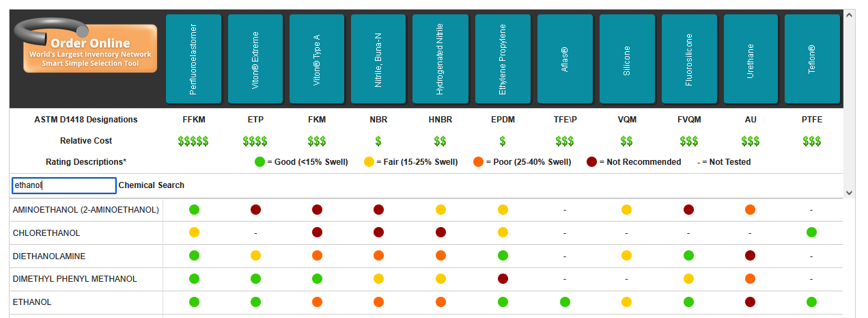Image resolution: width=868 pixels, height=318 pixels.
Task: Click the DIMETHYL PHENYL METHANOL row name
Action: pyautogui.click(x=75, y=279)
